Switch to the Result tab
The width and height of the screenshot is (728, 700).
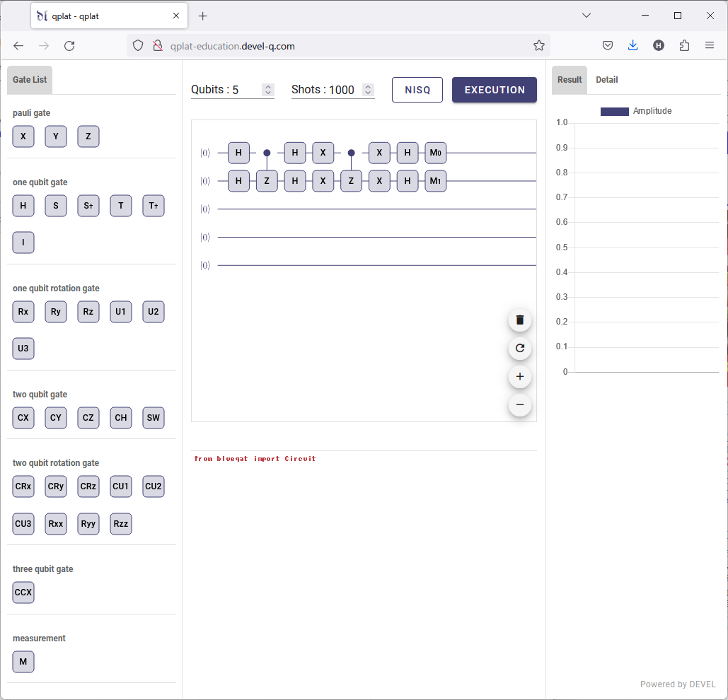(x=570, y=80)
